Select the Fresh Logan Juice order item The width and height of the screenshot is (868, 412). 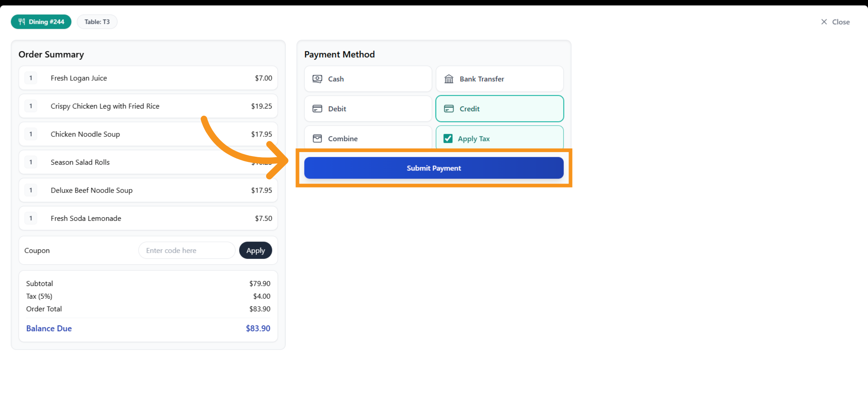click(148, 78)
